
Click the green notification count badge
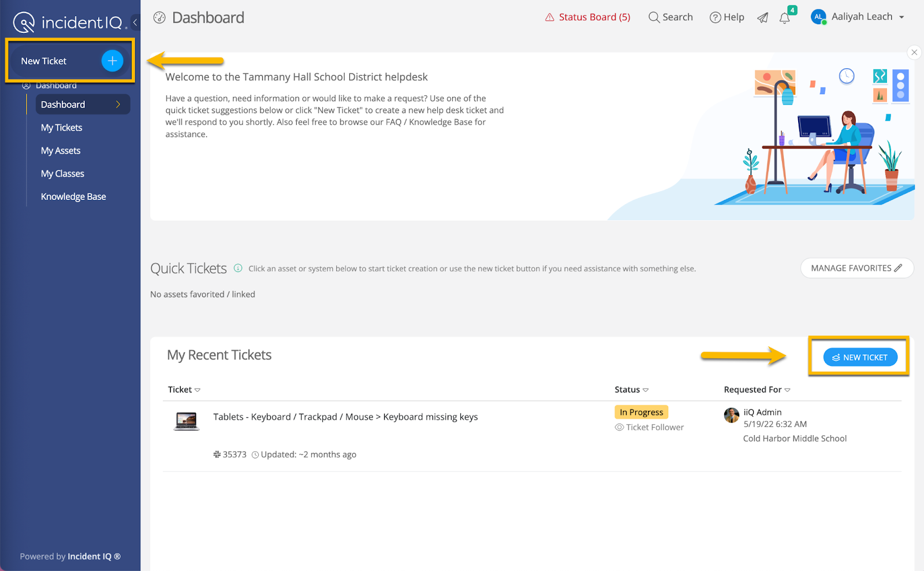click(x=792, y=10)
